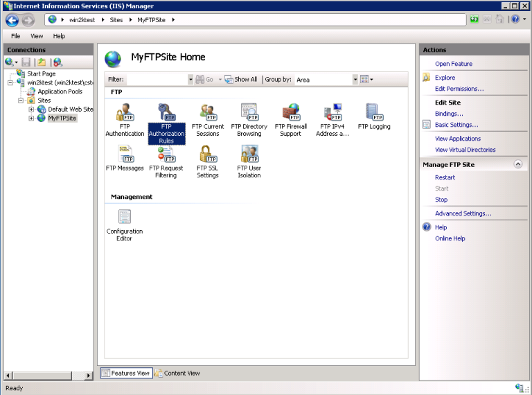This screenshot has width=532, height=395.
Task: Click the help question mark toolbar icon
Action: [515, 19]
